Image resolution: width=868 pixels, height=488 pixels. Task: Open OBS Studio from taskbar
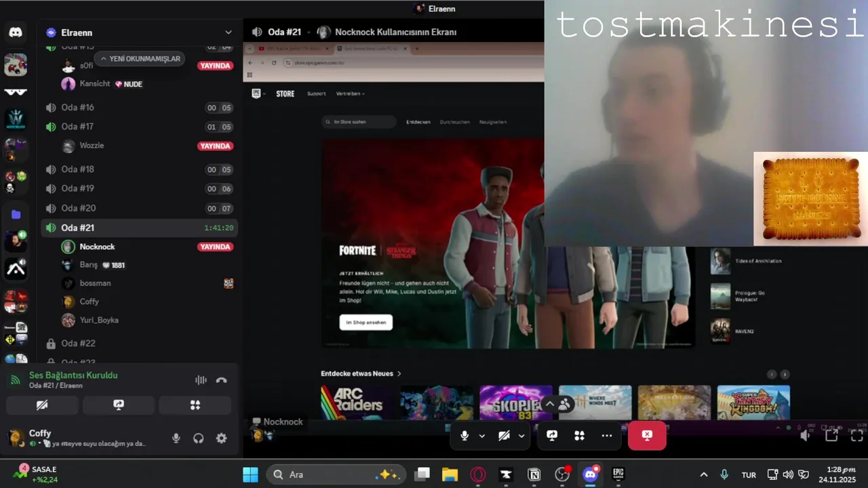(562, 474)
